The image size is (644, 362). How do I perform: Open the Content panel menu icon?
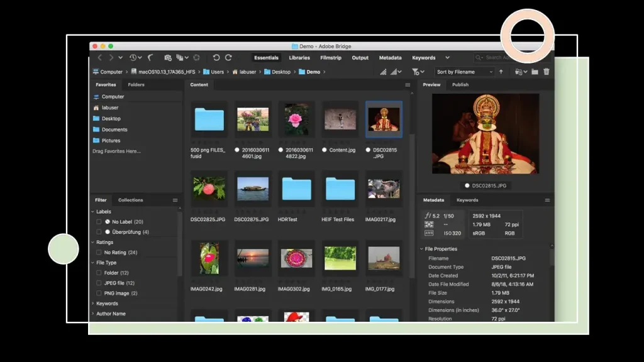pyautogui.click(x=408, y=85)
